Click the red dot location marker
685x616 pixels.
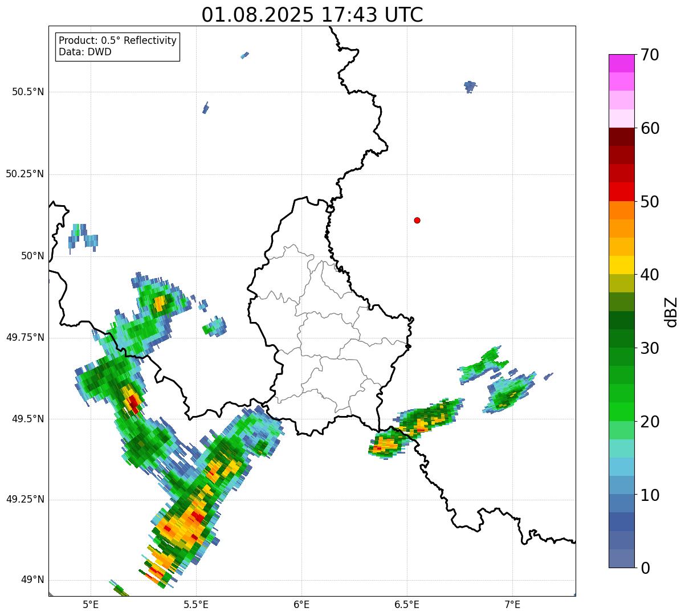coord(417,220)
